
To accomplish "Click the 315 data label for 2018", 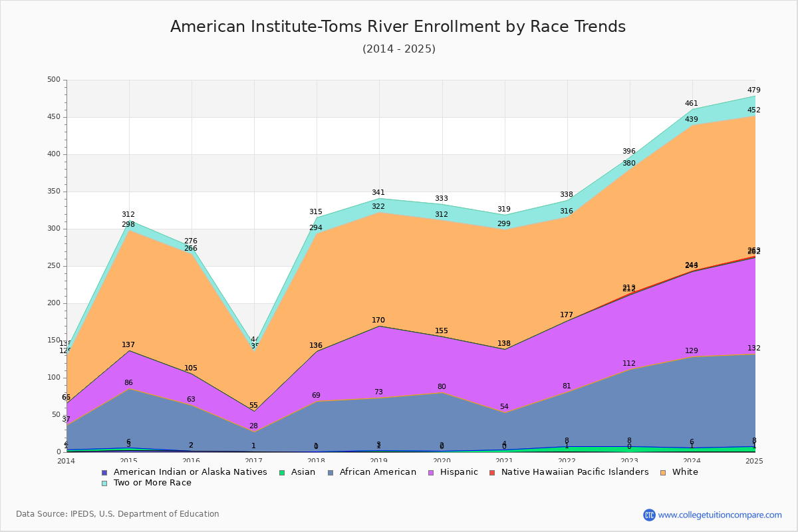I will pyautogui.click(x=316, y=212).
